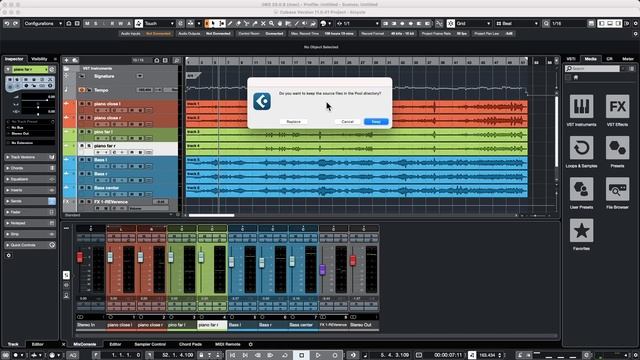The width and height of the screenshot is (640, 360).
Task: Click the Media rack search field
Action: pyautogui.click(x=593, y=69)
